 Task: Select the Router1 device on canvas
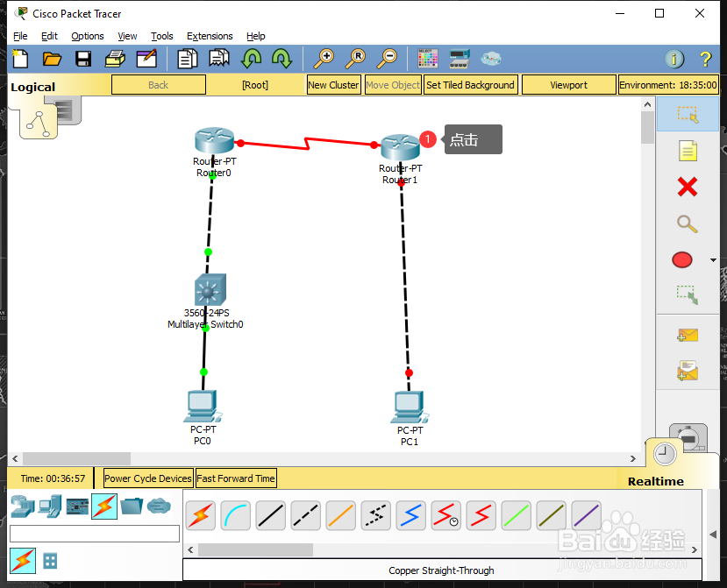[x=400, y=147]
